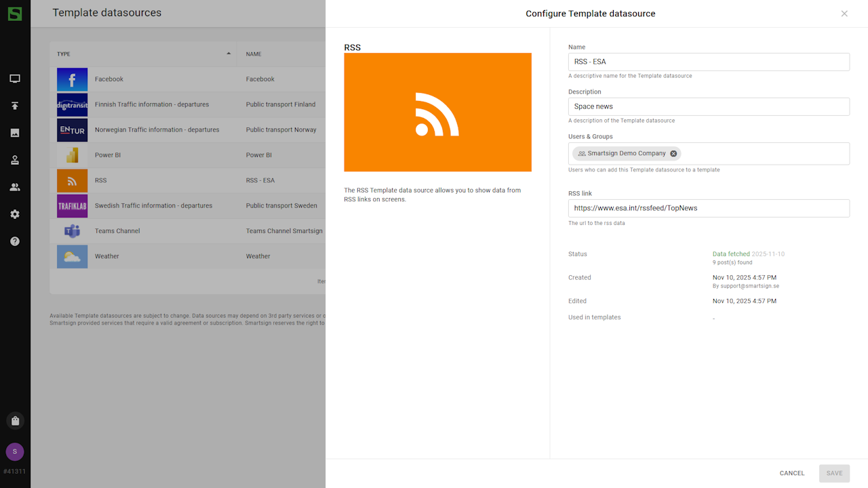Viewport: 868px width, 488px height.
Task: Click the purple user avatar S
Action: click(15, 452)
